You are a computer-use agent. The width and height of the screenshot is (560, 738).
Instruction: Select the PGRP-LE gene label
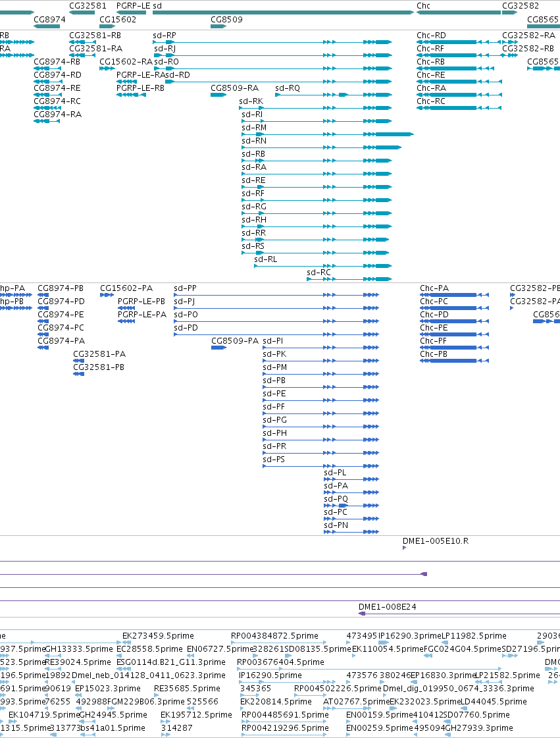(133, 6)
